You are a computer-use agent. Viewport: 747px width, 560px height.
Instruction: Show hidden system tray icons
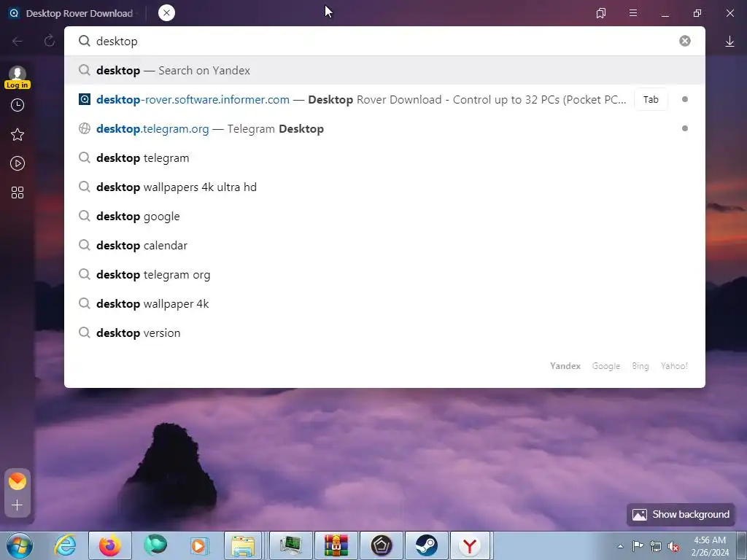click(620, 546)
